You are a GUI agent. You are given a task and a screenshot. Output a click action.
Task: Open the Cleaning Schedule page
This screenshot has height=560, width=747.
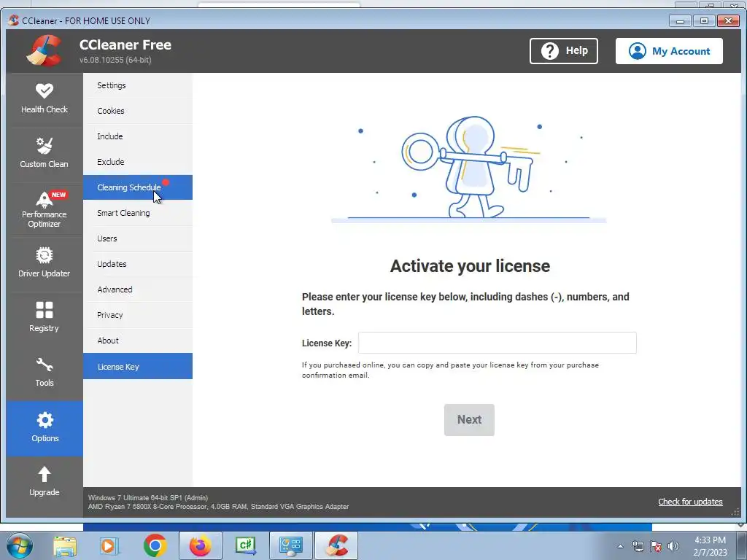click(x=138, y=187)
